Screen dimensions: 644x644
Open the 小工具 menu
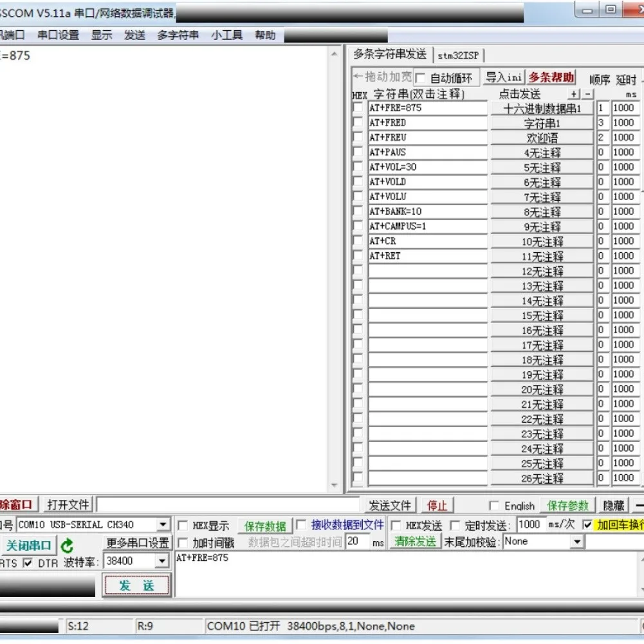[226, 35]
